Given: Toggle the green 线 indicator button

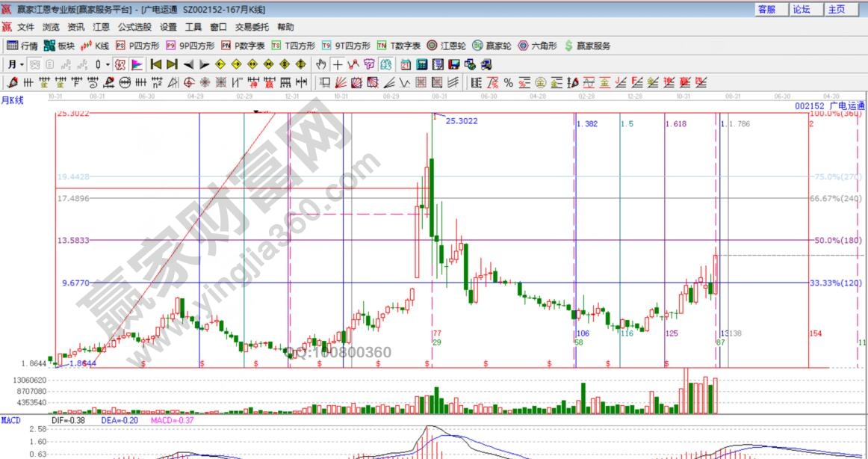Looking at the screenshot, I should 385,64.
